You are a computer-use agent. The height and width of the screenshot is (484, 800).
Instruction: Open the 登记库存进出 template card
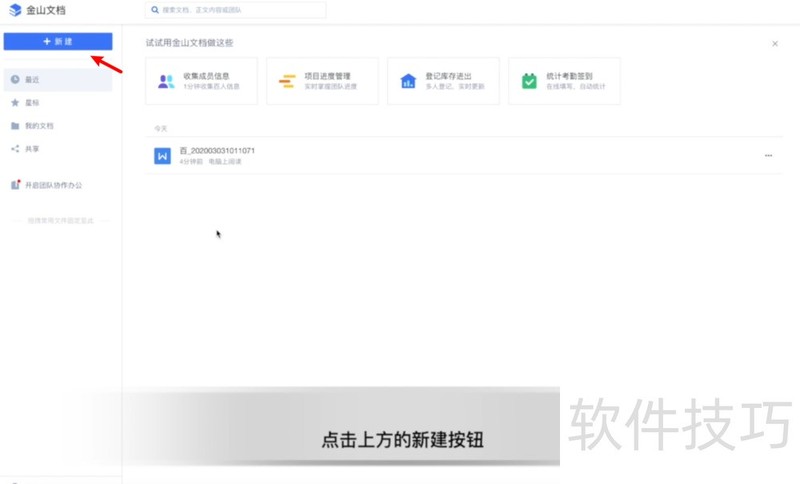(x=443, y=81)
